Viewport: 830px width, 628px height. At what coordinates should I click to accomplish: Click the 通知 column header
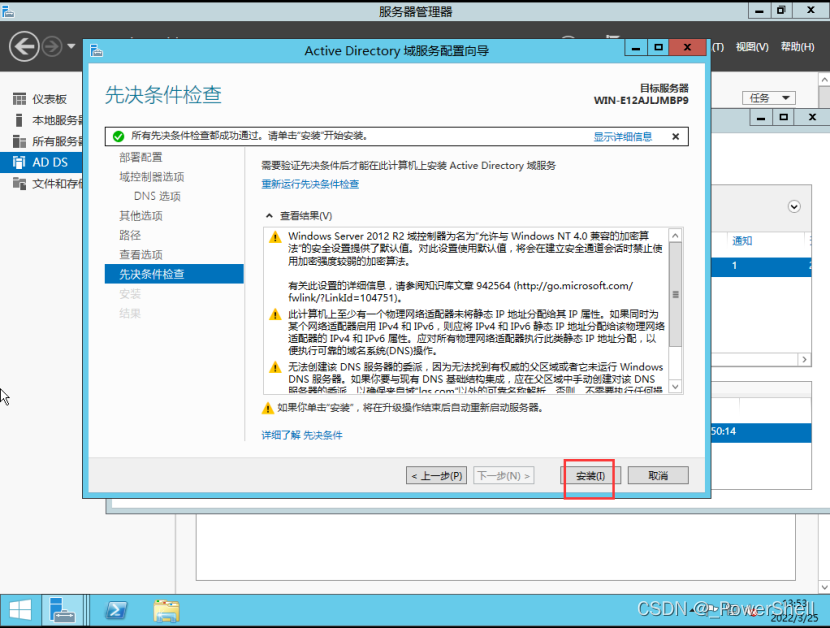tap(742, 241)
